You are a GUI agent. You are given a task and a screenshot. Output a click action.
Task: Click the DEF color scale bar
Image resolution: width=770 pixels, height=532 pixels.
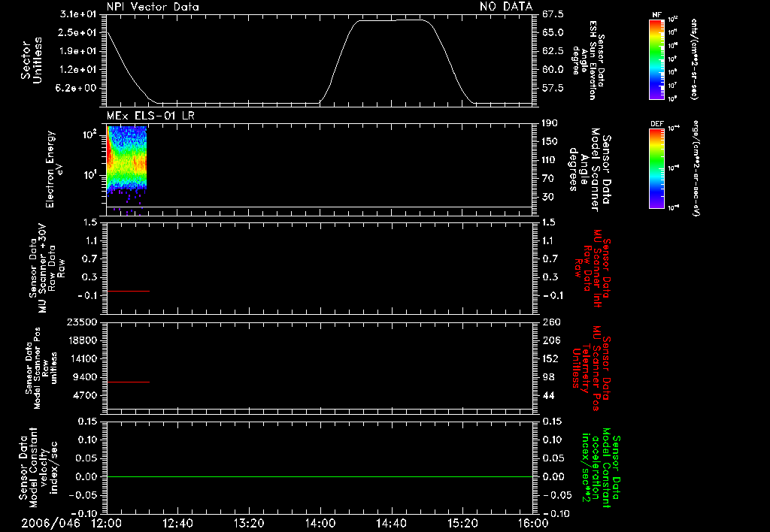pos(657,168)
